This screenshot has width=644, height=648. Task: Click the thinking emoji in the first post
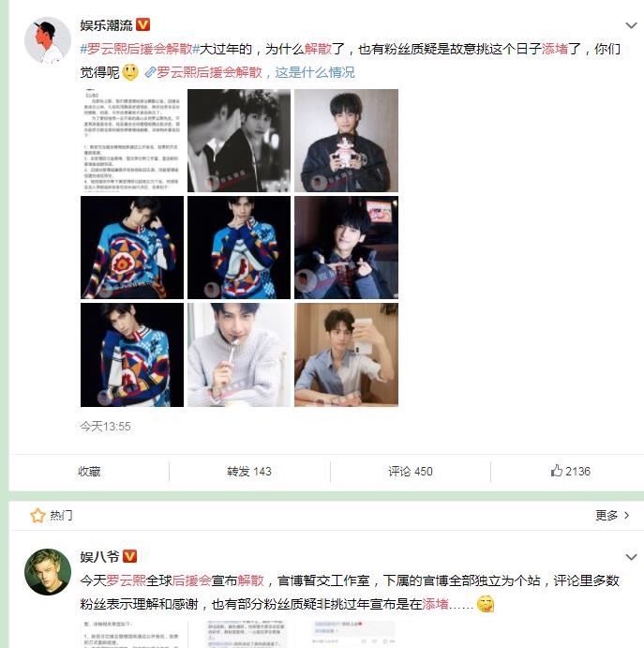[130, 72]
